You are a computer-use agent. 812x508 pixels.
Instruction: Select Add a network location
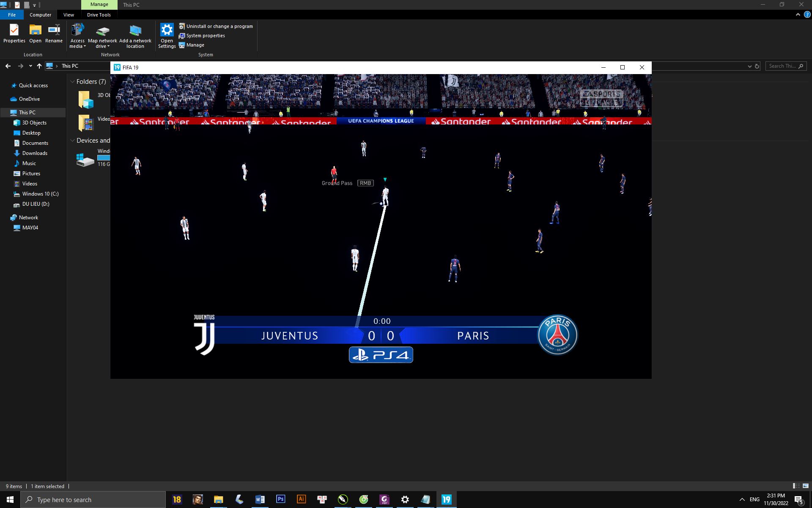pos(135,36)
